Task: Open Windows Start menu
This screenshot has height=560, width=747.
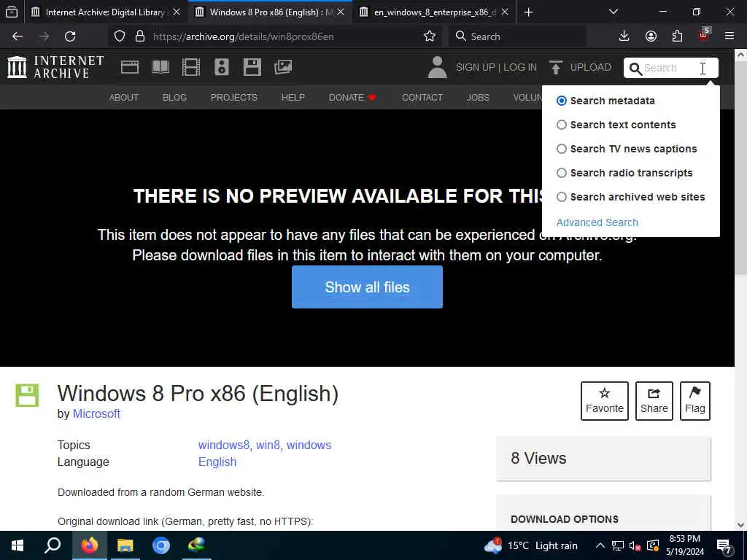Action: [18, 545]
